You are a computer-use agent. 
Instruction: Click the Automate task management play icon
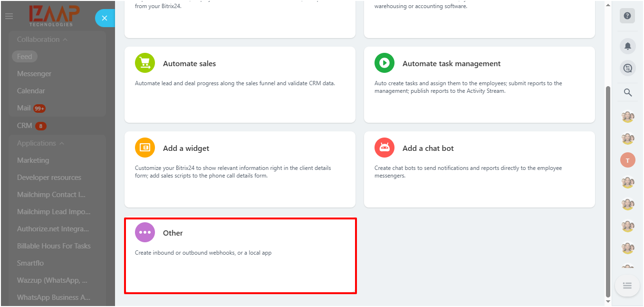[x=384, y=63]
